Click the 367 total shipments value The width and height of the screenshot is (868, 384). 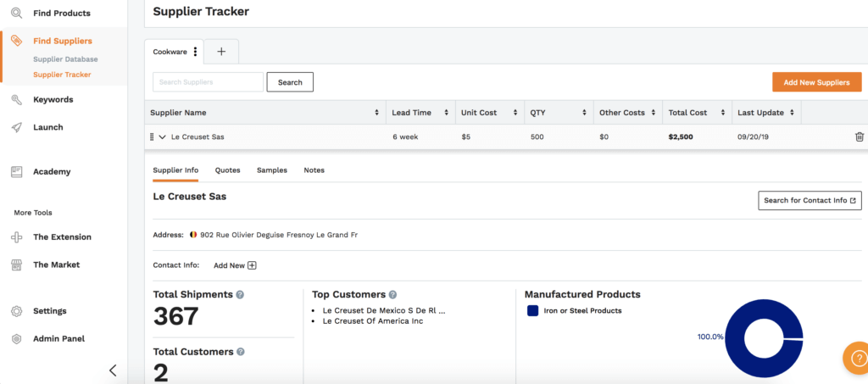click(x=176, y=317)
